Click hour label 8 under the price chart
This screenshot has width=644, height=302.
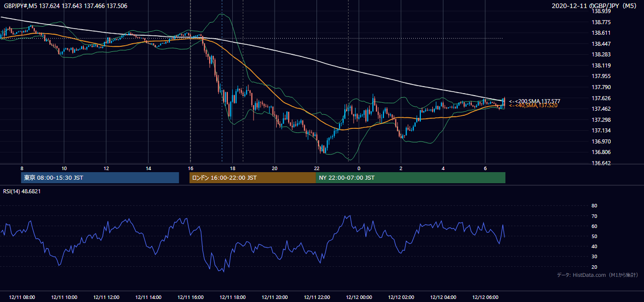[22, 168]
